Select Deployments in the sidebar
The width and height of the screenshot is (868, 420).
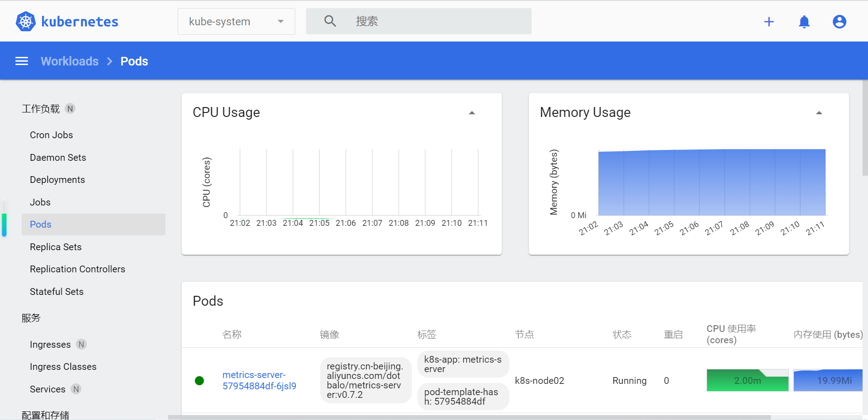point(57,180)
